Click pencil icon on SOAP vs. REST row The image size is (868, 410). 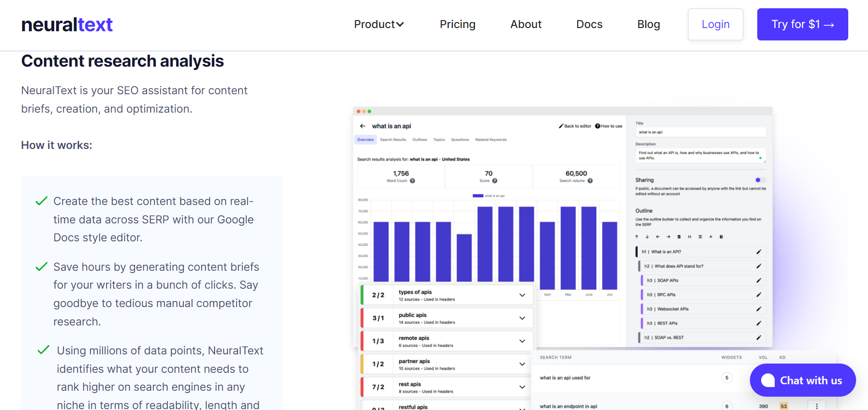coord(759,337)
